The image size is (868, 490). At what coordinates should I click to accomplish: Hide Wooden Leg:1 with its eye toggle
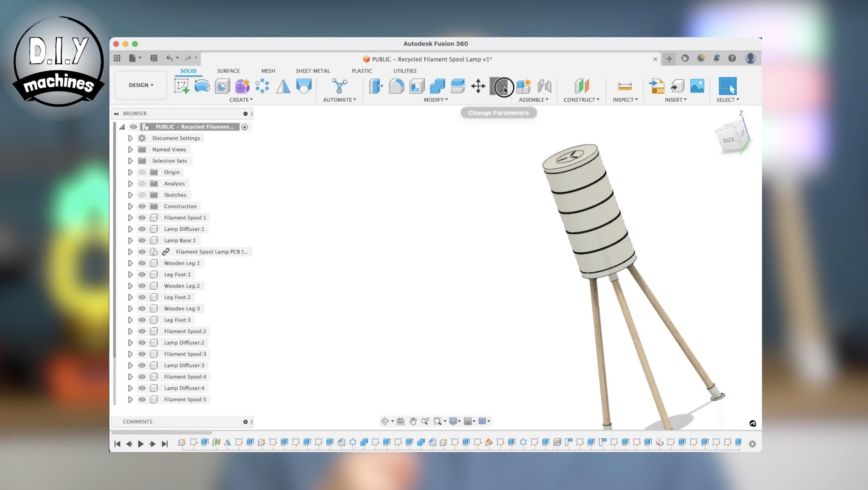(142, 263)
